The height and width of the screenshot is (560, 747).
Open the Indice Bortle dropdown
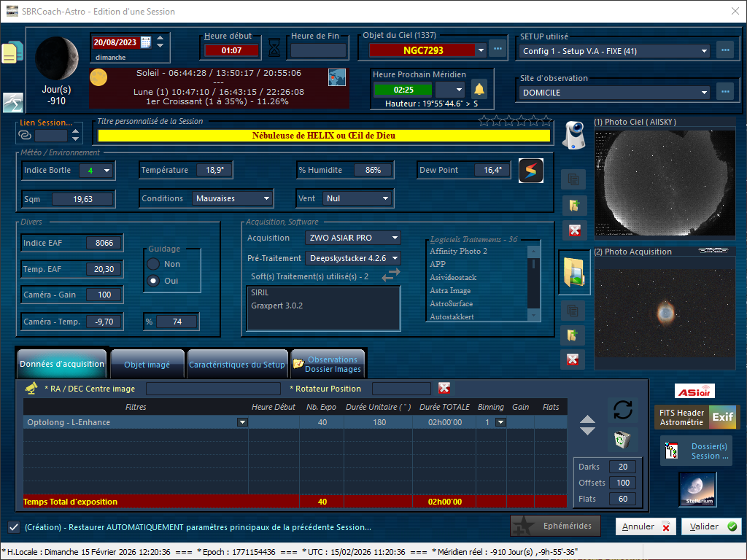pos(107,170)
